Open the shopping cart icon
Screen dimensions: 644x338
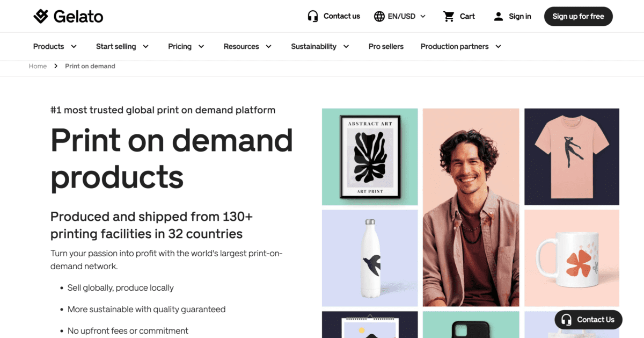pyautogui.click(x=449, y=16)
